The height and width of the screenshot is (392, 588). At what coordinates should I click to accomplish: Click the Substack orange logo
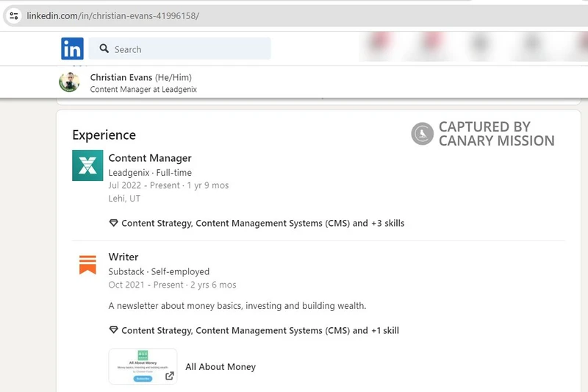pyautogui.click(x=87, y=265)
